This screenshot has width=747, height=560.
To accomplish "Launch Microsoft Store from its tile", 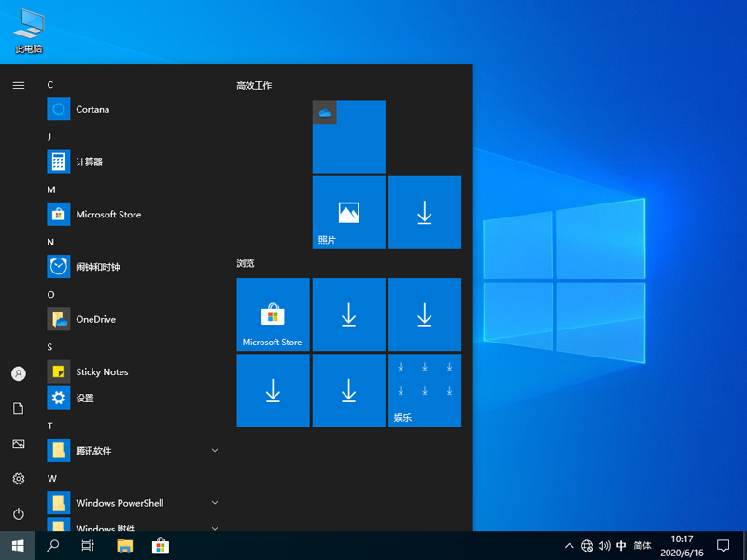I will click(x=273, y=314).
